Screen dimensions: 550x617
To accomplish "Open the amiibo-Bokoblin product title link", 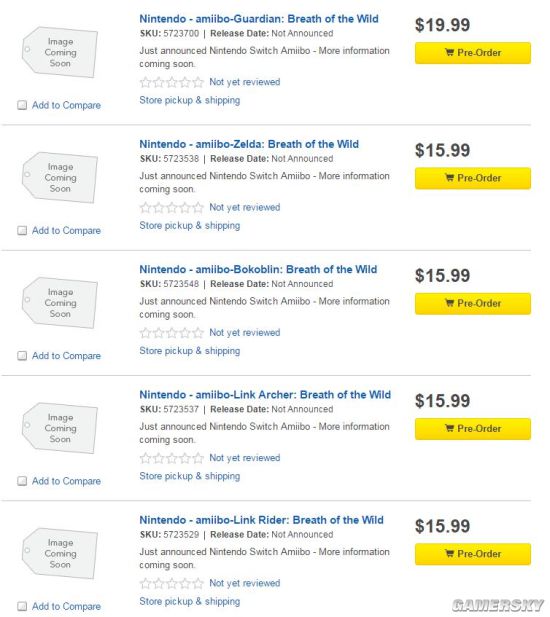I will pyautogui.click(x=258, y=270).
